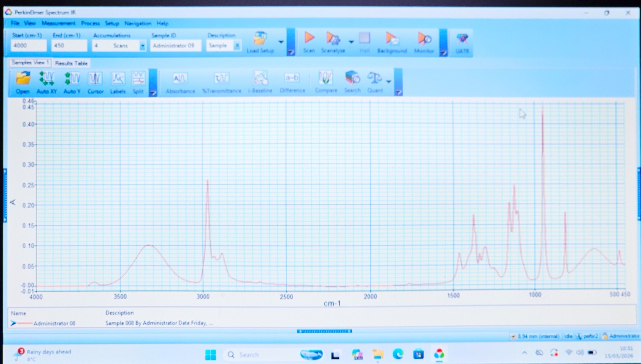Switch display to Absorbance mode

(x=180, y=82)
